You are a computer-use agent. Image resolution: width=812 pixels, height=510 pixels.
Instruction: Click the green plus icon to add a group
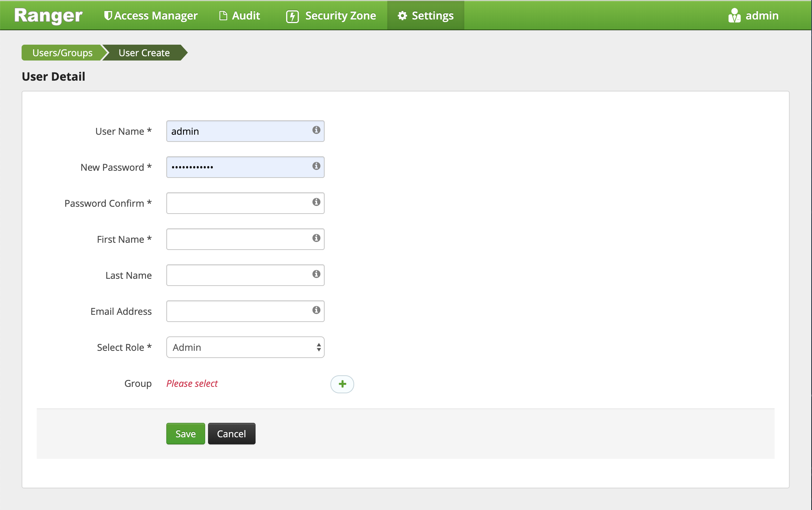point(342,384)
